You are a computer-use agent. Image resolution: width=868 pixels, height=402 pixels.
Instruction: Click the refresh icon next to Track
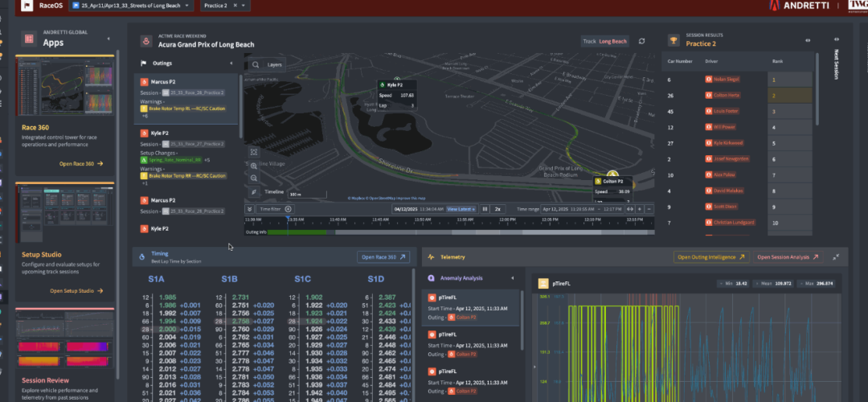(641, 42)
